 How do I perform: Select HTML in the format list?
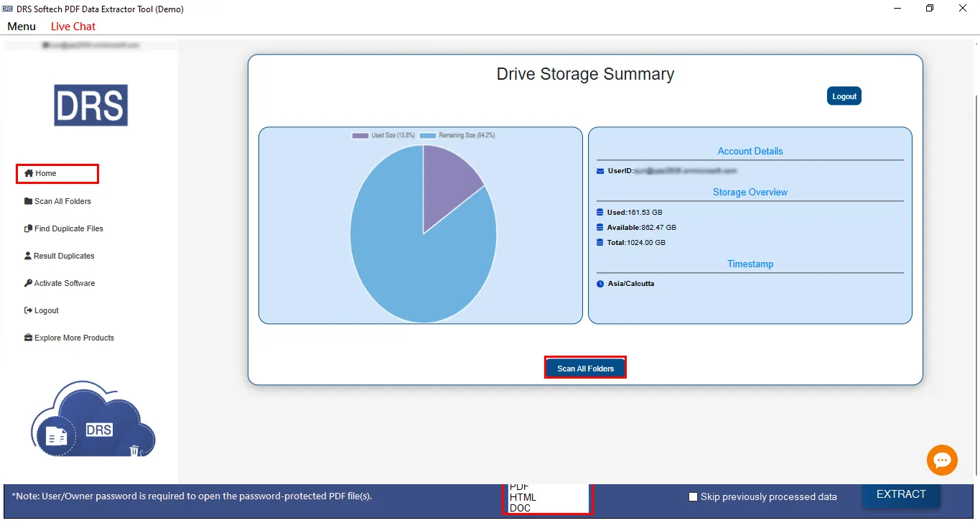pyautogui.click(x=523, y=497)
